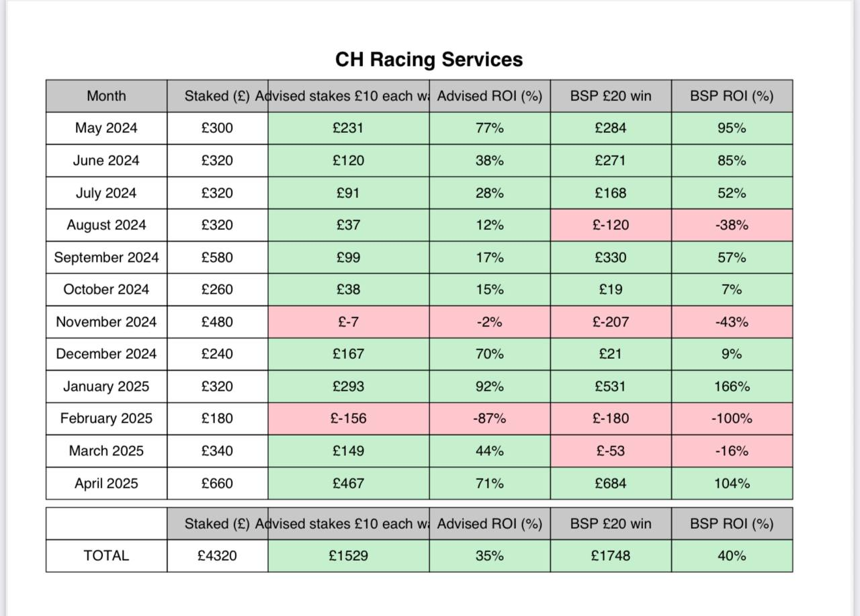Screen dimensions: 860x616
Task: Click the February 2025 -100% BSP ROI cell
Action: click(x=732, y=419)
